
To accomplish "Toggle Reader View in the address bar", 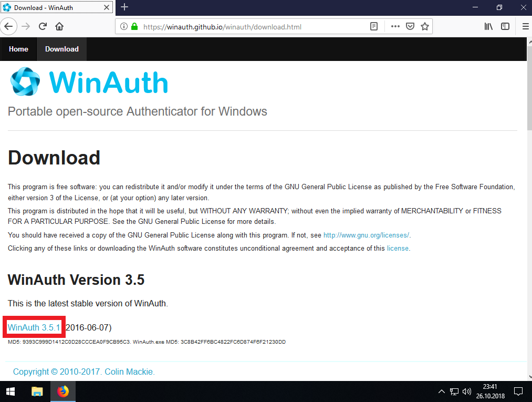I will click(x=374, y=26).
